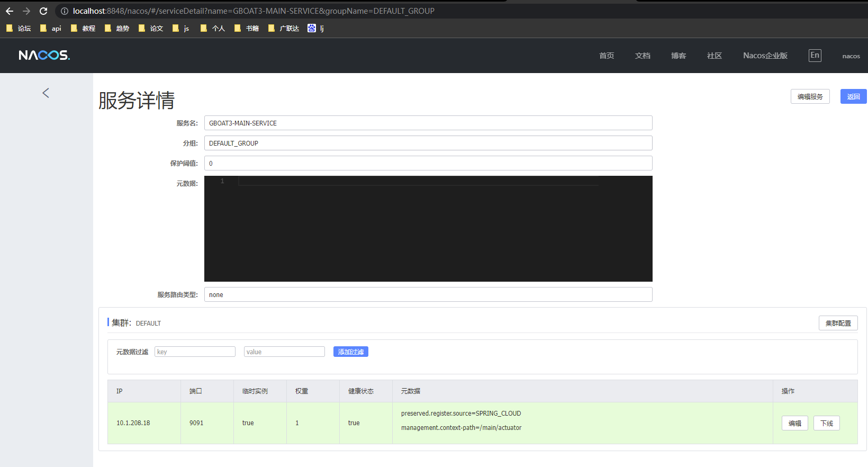
Task: Edit instance 10.1.208.18 with 编辑
Action: [x=795, y=423]
